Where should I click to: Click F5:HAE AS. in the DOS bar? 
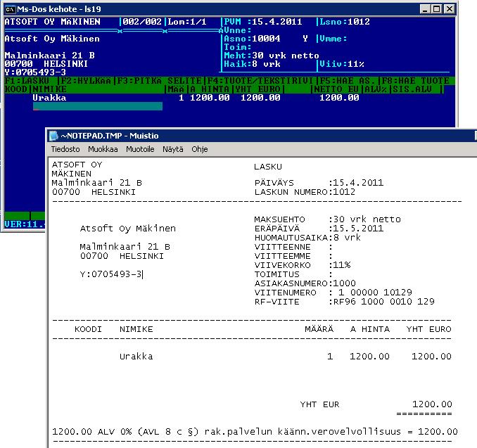coord(346,81)
